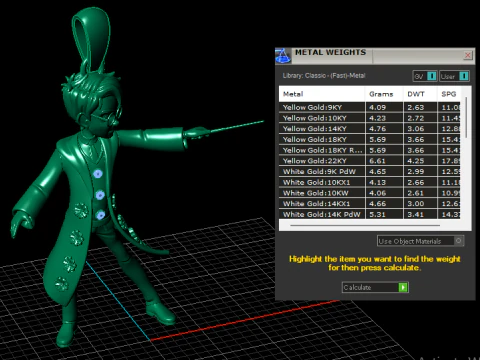Click the green arrow on Calculate
480x360 pixels.
[403, 287]
